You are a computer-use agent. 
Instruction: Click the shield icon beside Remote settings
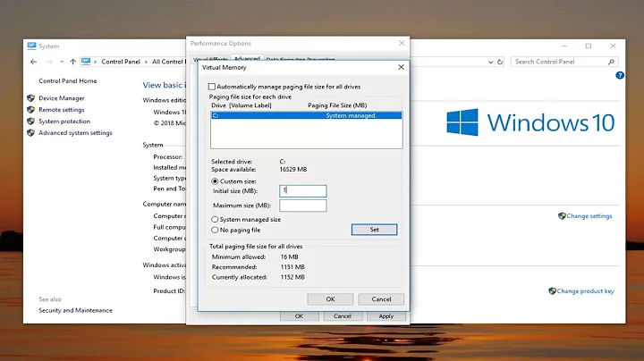30,110
